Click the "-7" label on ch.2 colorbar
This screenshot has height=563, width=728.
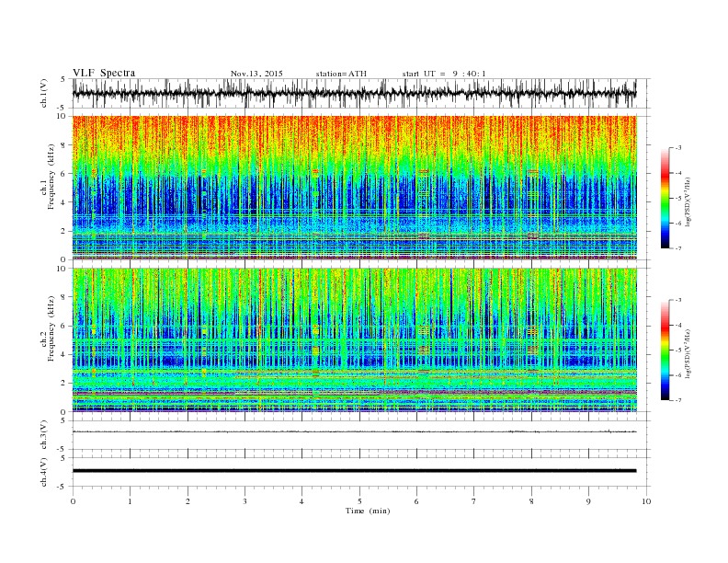[x=678, y=400]
